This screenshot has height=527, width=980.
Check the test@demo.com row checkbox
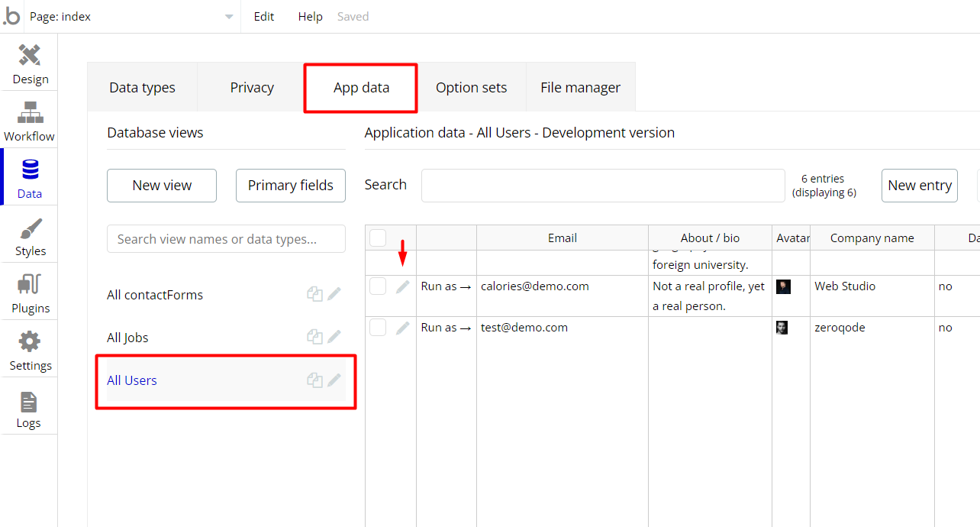(378, 328)
